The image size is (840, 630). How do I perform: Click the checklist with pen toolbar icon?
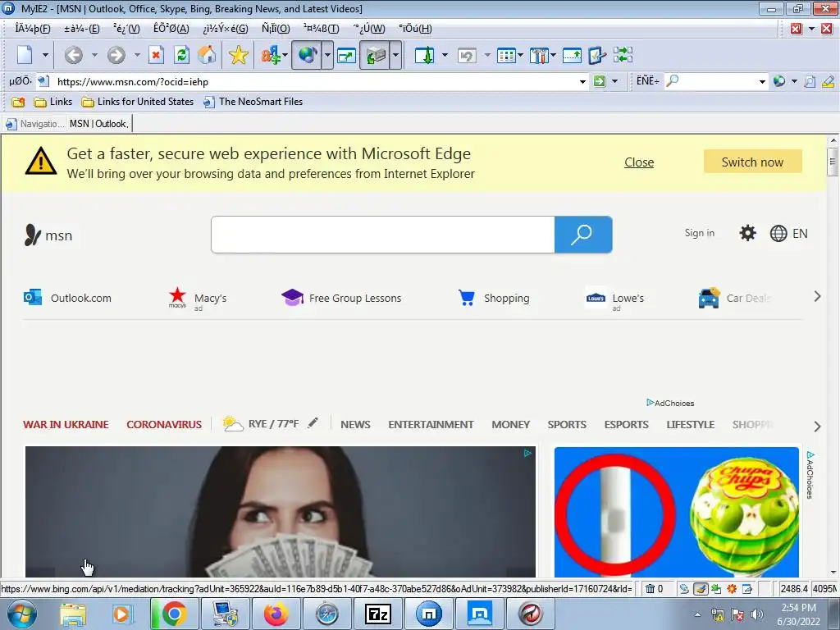point(597,55)
